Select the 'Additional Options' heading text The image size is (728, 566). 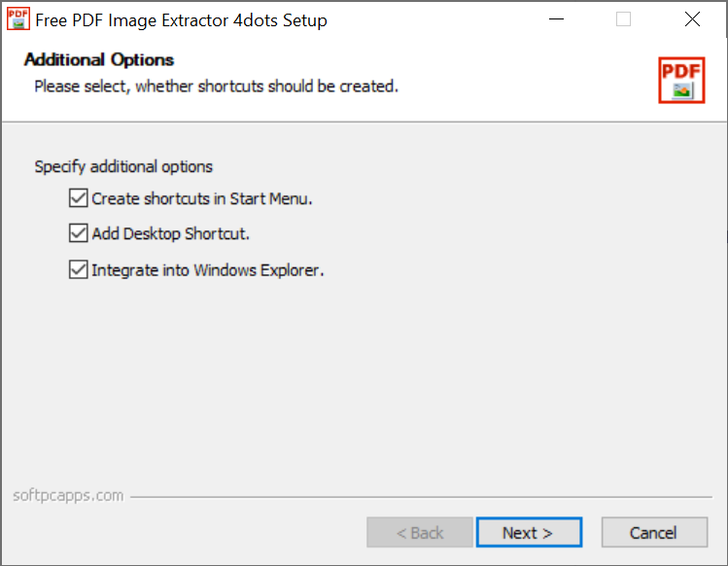pyautogui.click(x=99, y=60)
